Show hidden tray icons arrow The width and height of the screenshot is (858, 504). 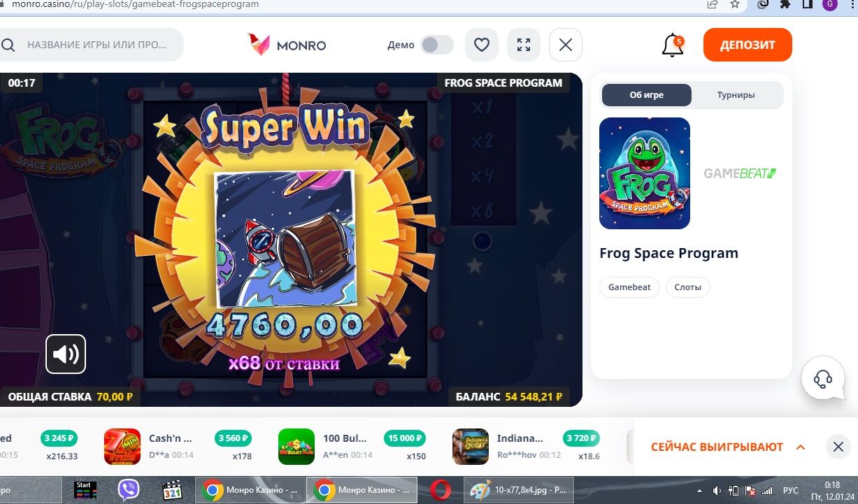click(x=701, y=491)
